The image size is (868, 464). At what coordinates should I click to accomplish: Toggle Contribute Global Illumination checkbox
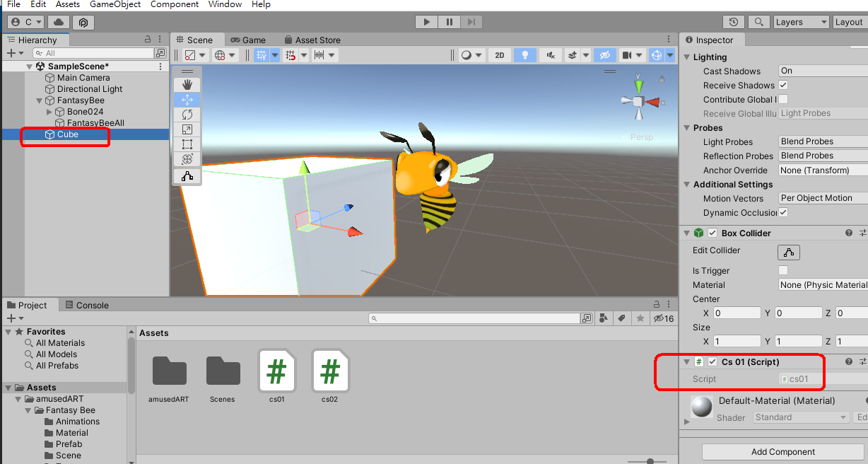pos(783,99)
